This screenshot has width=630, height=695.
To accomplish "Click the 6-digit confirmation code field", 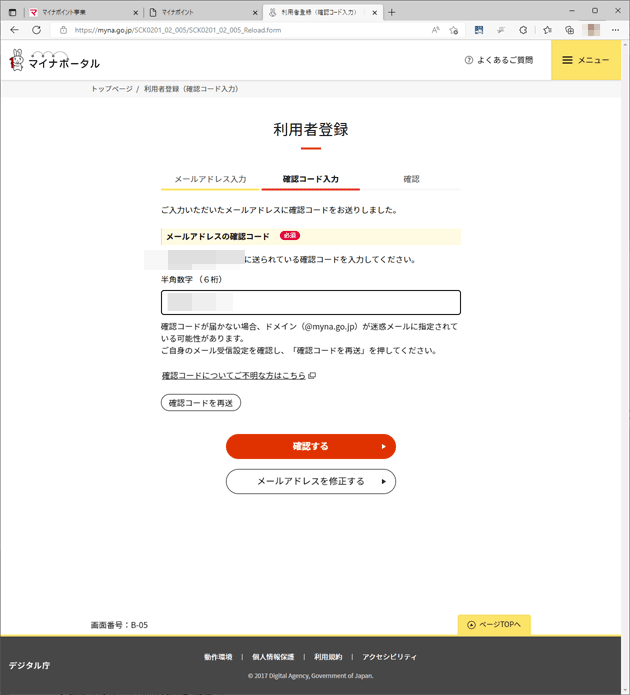I will [311, 302].
